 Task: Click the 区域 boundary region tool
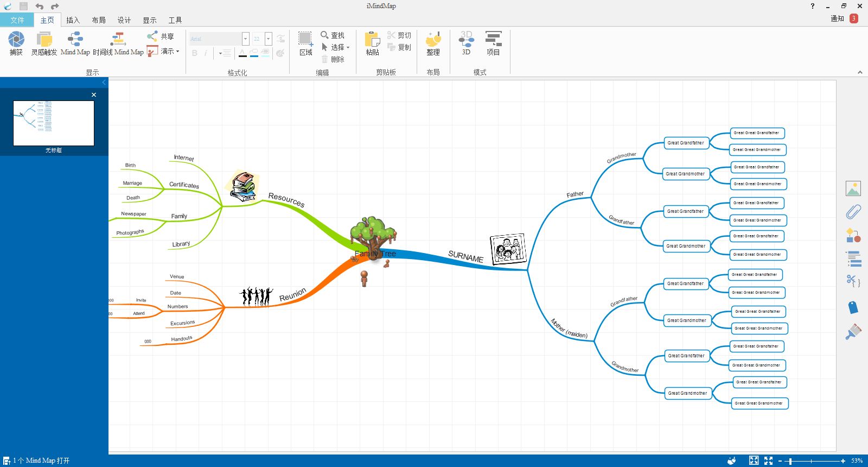306,43
